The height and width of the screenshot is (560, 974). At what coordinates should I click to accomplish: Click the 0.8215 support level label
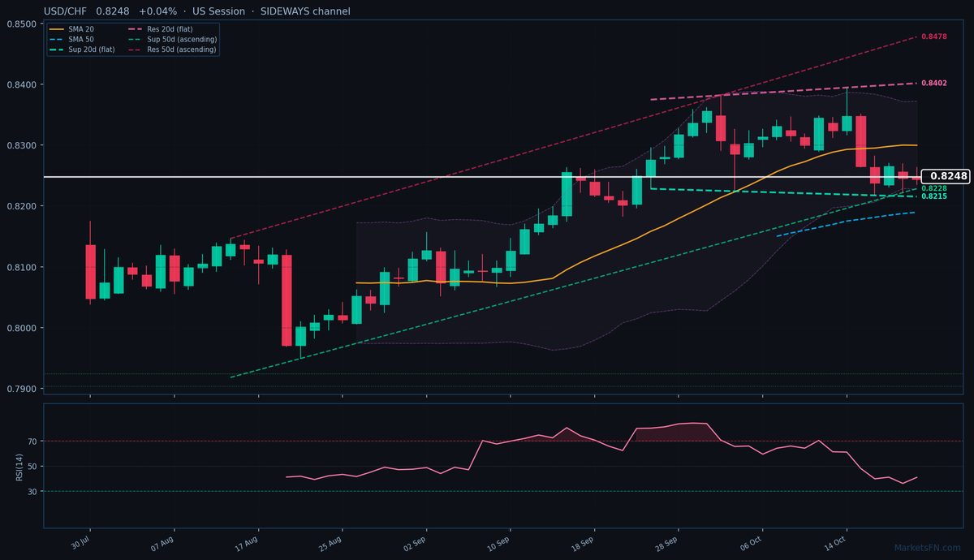934,196
